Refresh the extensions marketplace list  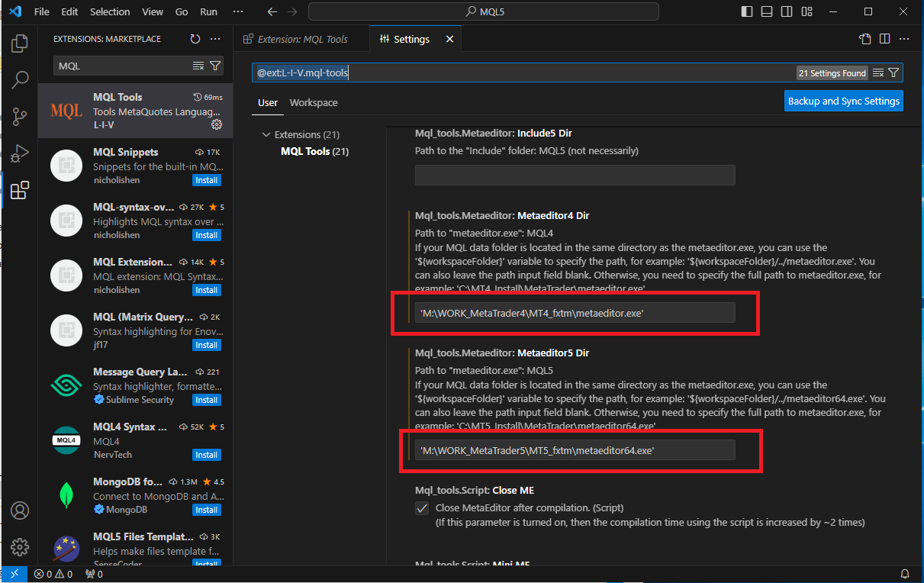pos(195,39)
